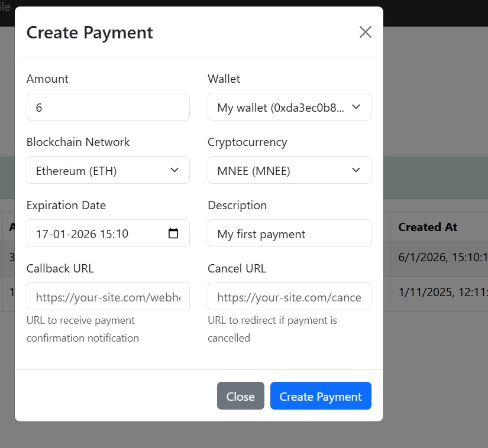Click the 'Blockchain Network' label
This screenshot has height=448, width=488.
point(78,142)
